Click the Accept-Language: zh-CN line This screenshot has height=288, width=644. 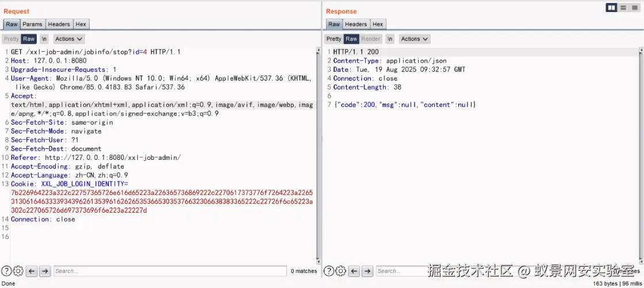pyautogui.click(x=69, y=175)
